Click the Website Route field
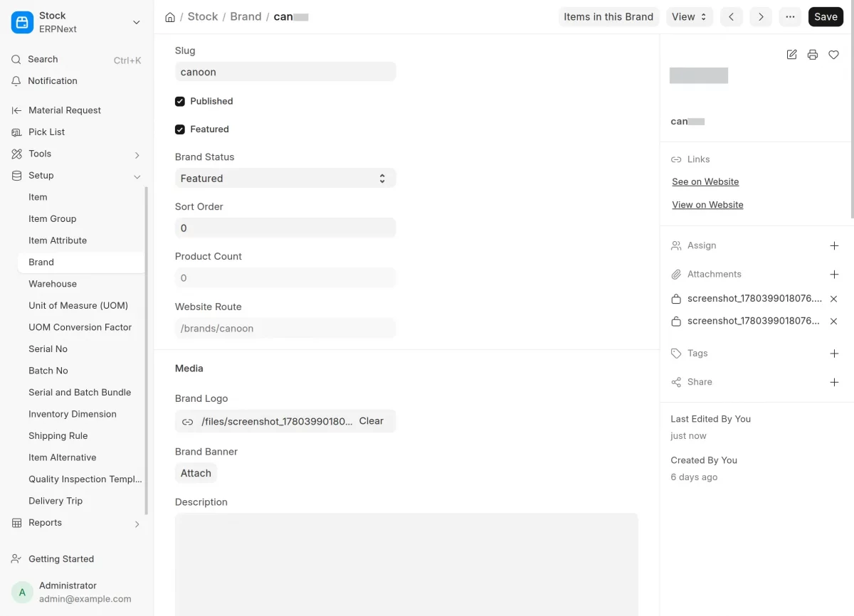Image resolution: width=854 pixels, height=616 pixels. tap(285, 329)
